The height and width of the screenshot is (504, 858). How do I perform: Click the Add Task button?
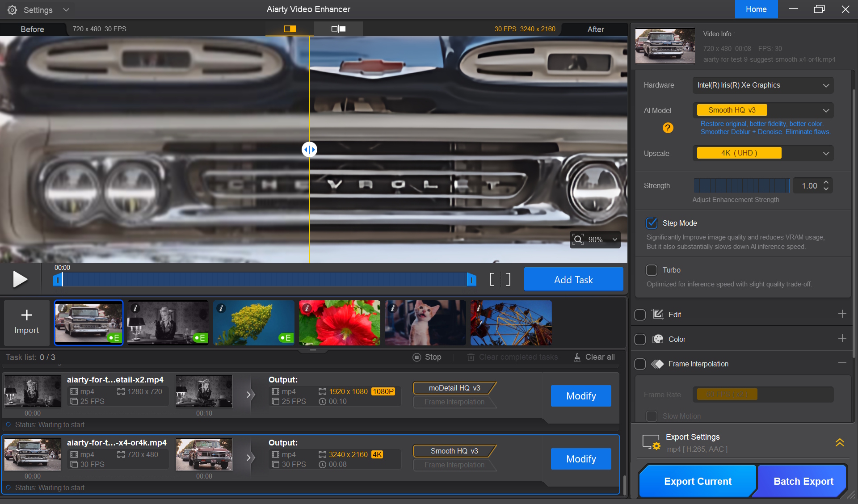573,280
